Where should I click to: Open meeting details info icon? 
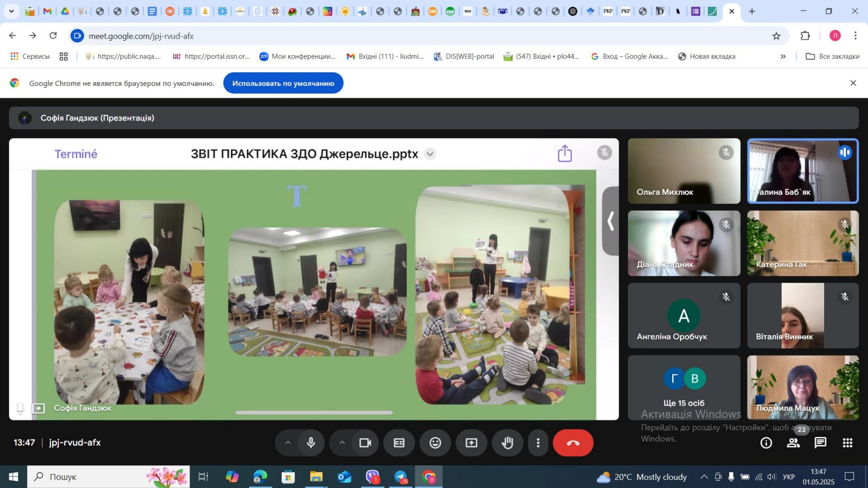click(766, 443)
